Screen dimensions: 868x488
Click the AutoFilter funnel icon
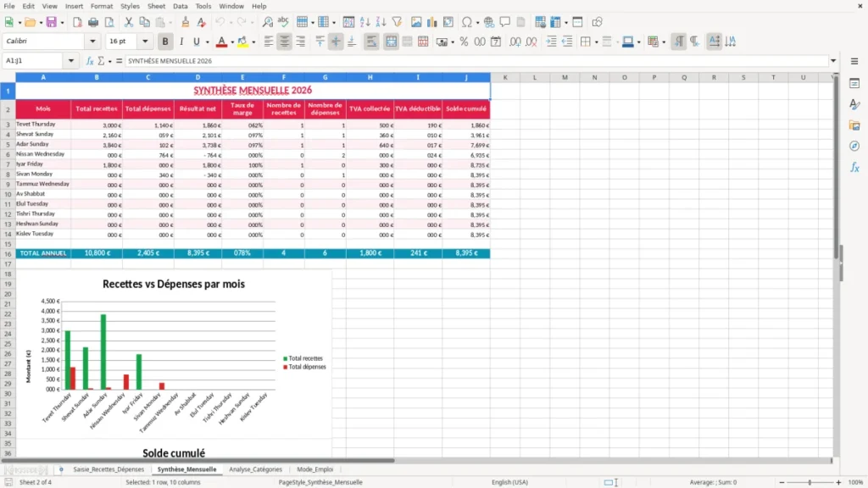(397, 22)
